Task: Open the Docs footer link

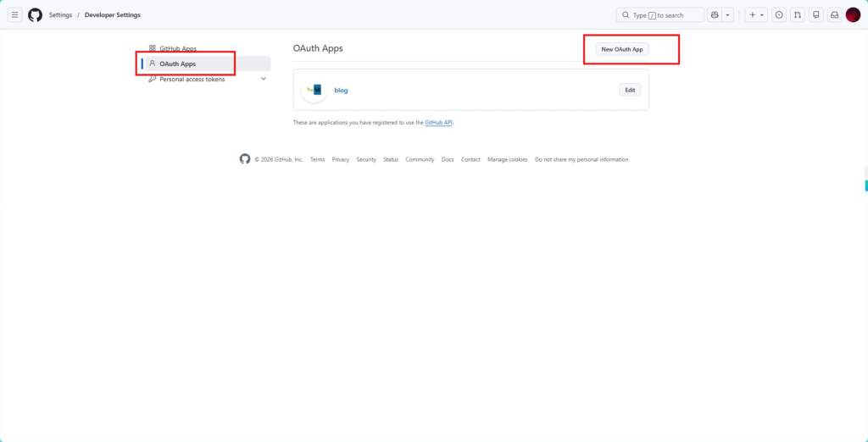Action: point(448,159)
